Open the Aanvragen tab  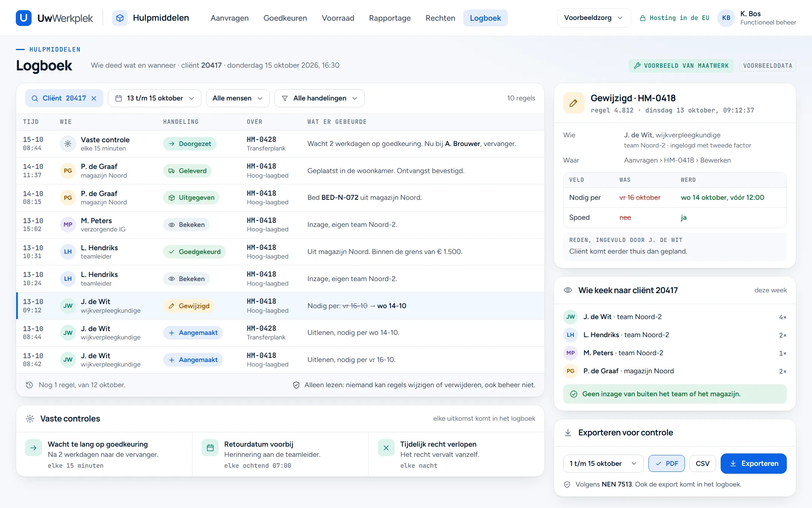[x=230, y=18]
